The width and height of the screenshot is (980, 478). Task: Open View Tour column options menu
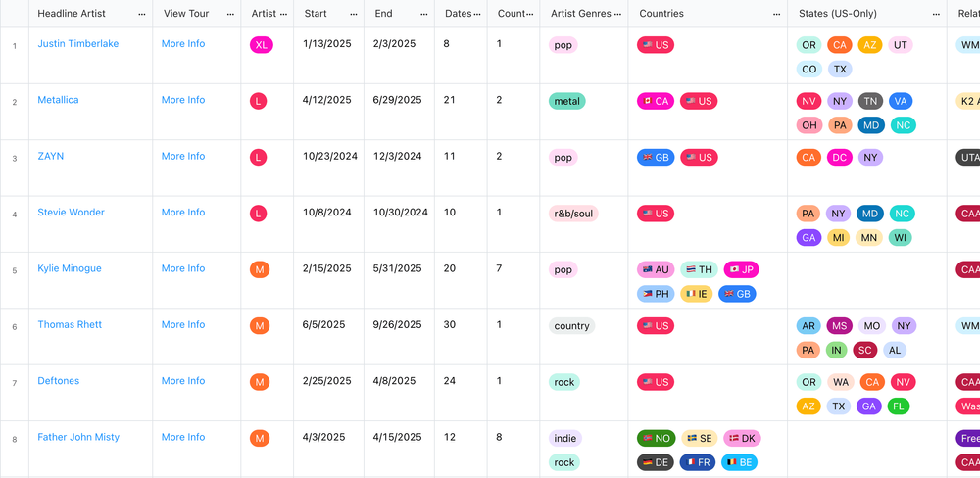click(x=230, y=14)
